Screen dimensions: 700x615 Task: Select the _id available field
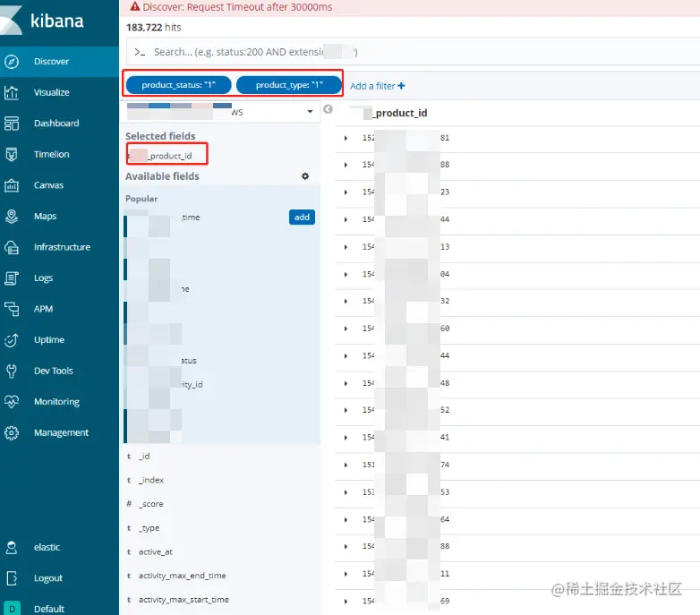144,457
